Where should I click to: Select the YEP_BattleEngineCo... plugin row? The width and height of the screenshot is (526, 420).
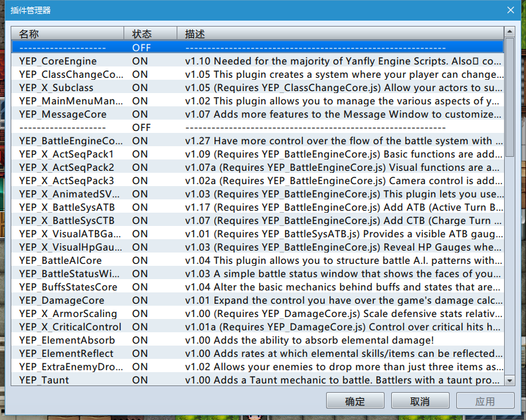(258, 141)
